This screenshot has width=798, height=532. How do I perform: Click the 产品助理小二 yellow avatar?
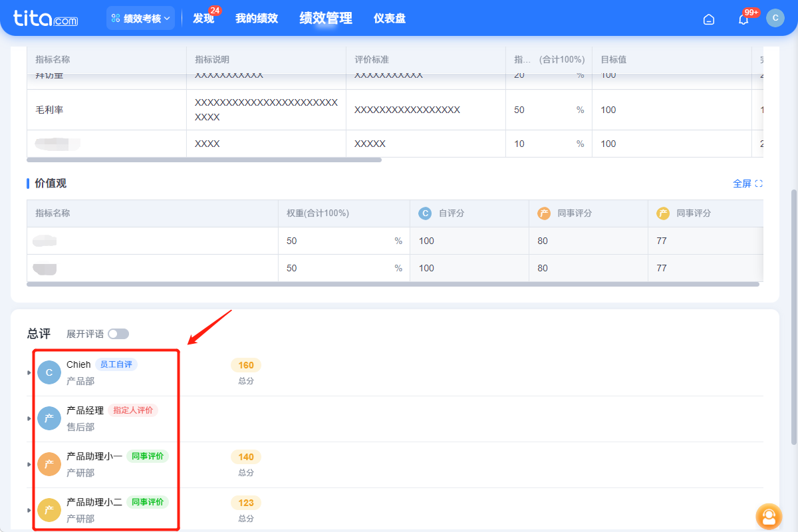tap(49, 510)
